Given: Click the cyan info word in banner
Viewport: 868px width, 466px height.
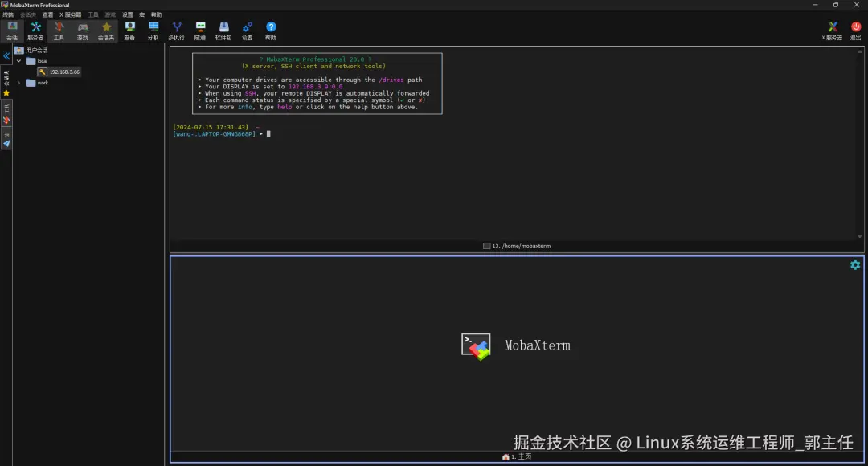Looking at the screenshot, I should coord(245,107).
